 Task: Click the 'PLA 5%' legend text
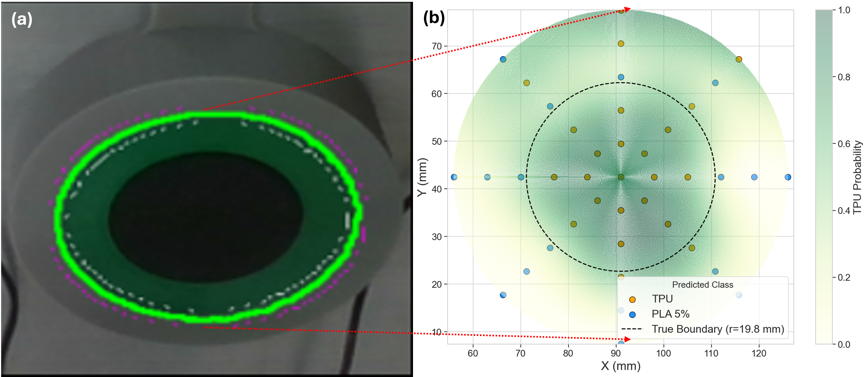point(670,314)
